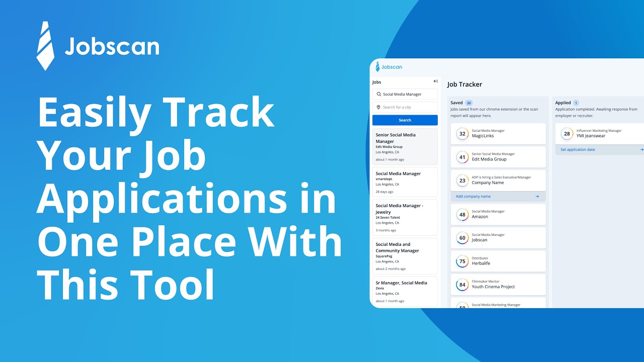
Task: Open the Edit Media Group saved job card
Action: tap(498, 157)
